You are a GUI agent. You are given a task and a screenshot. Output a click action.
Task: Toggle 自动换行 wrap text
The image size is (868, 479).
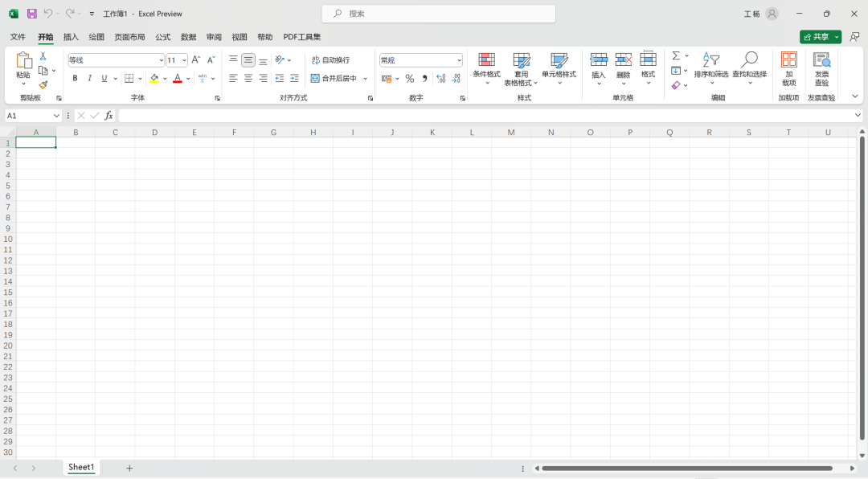pos(330,59)
